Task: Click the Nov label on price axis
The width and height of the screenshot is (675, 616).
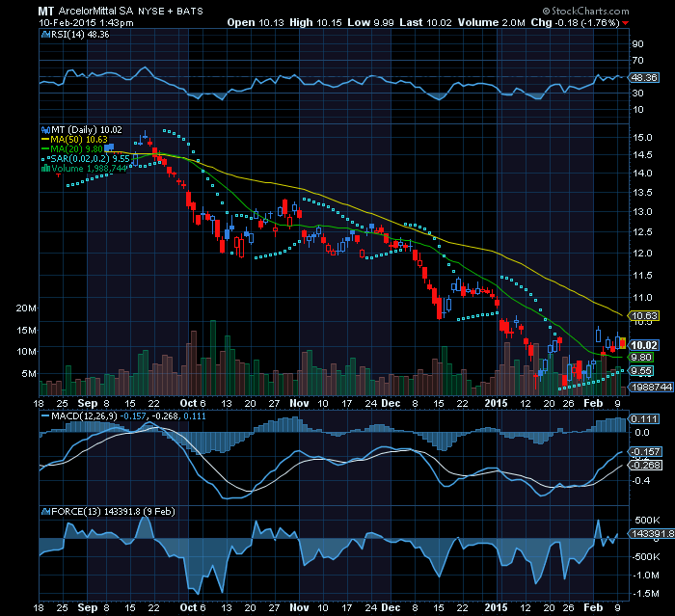Action: 299,403
